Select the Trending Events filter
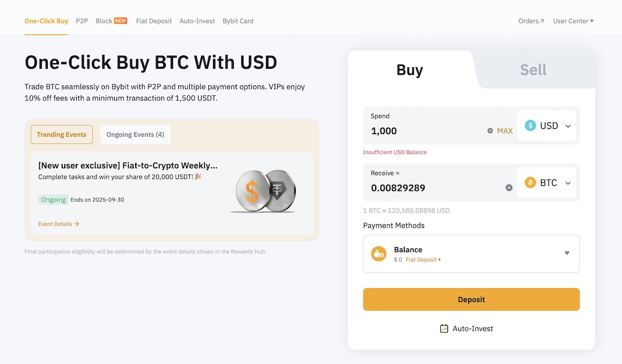The image size is (622, 364). click(61, 134)
